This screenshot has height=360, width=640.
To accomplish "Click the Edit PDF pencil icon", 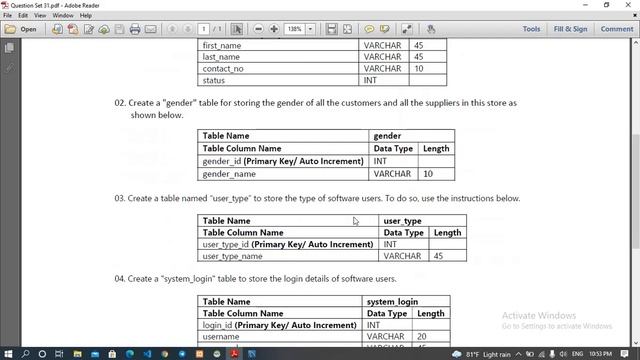I will tap(89, 29).
